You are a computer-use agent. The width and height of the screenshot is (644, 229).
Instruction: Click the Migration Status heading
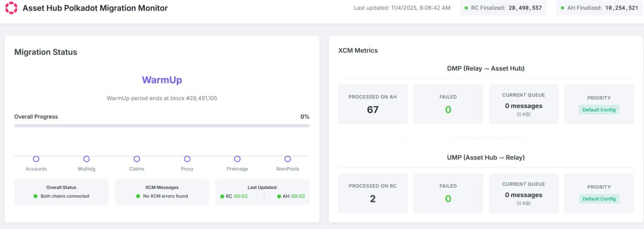click(46, 52)
